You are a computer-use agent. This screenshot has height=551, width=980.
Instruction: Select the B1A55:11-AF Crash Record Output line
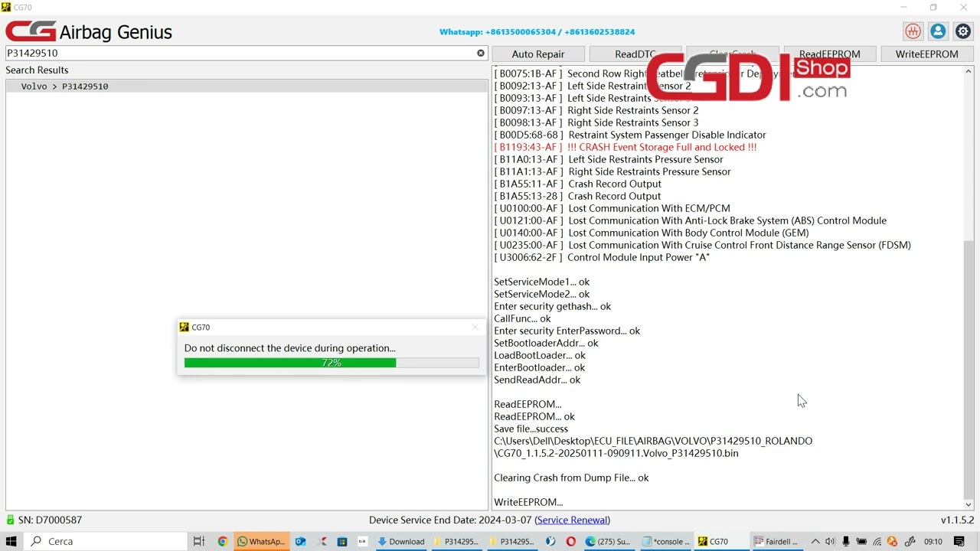click(577, 184)
